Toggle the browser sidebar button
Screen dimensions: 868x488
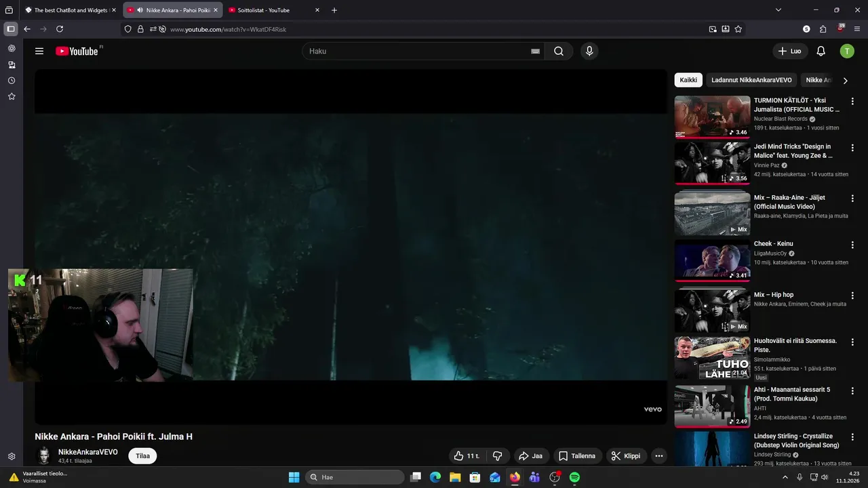10,29
